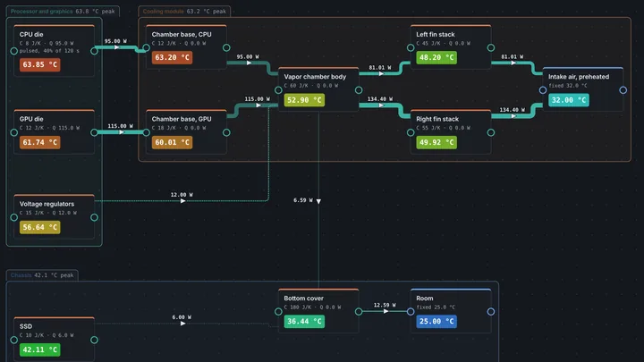Select the "6.00 W" flow label
Viewport: 644px width, 362px height.
(182, 317)
